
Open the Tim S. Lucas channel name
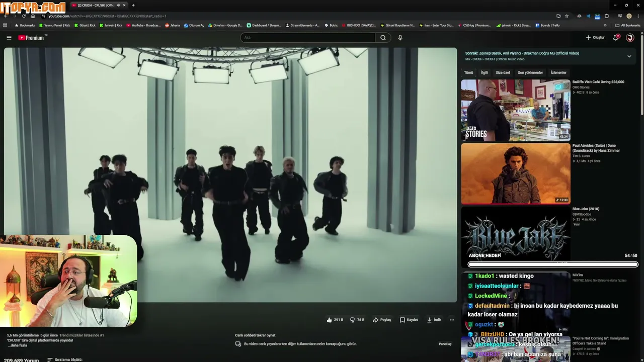click(x=582, y=156)
